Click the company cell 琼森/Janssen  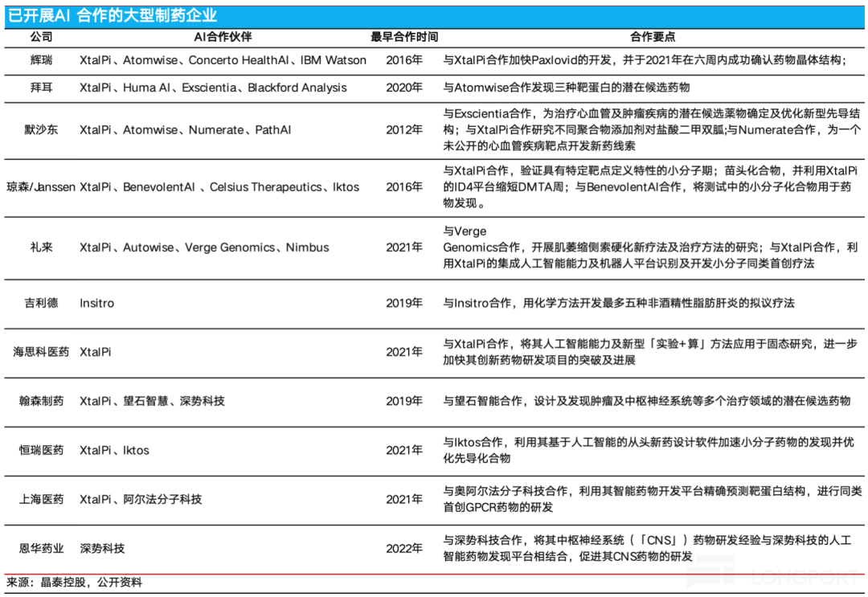click(x=41, y=187)
